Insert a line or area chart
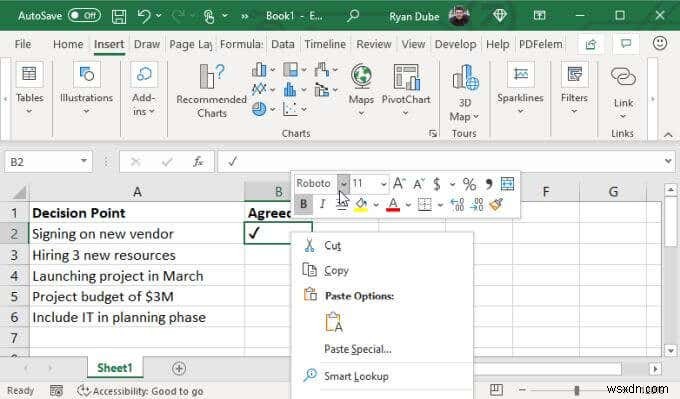This screenshot has width=680, height=399. tap(259, 89)
